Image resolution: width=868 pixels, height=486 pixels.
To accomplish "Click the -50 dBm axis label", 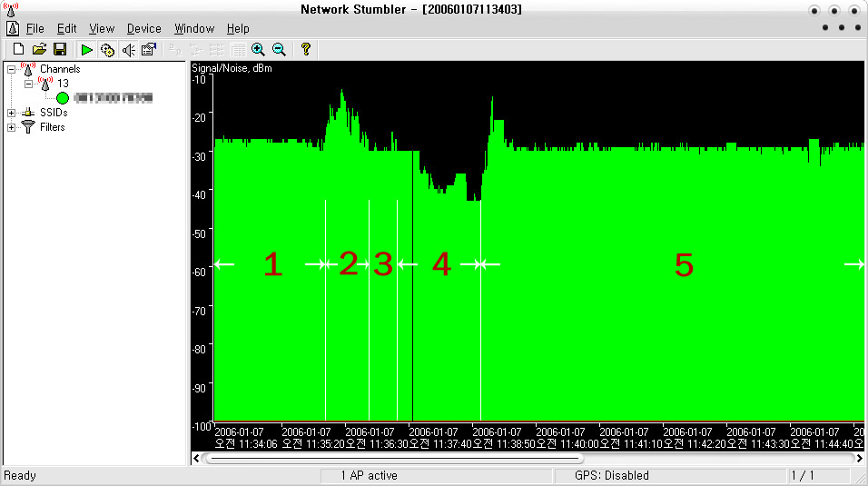I will click(x=199, y=233).
